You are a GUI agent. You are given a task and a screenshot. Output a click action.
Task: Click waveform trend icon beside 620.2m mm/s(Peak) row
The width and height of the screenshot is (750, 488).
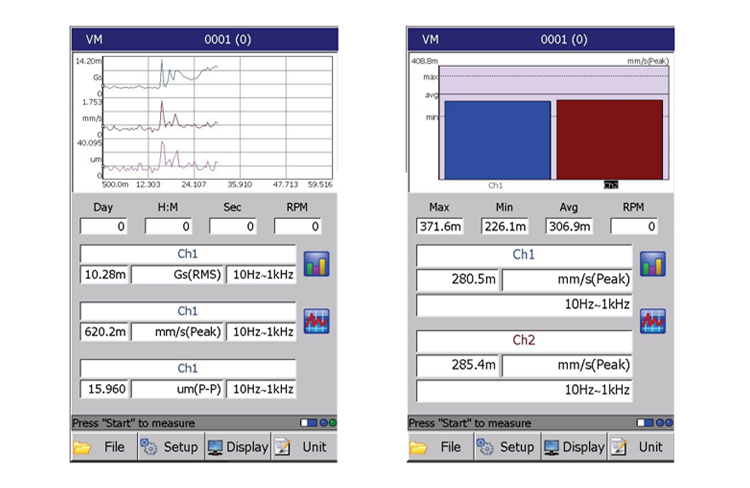pos(318,321)
